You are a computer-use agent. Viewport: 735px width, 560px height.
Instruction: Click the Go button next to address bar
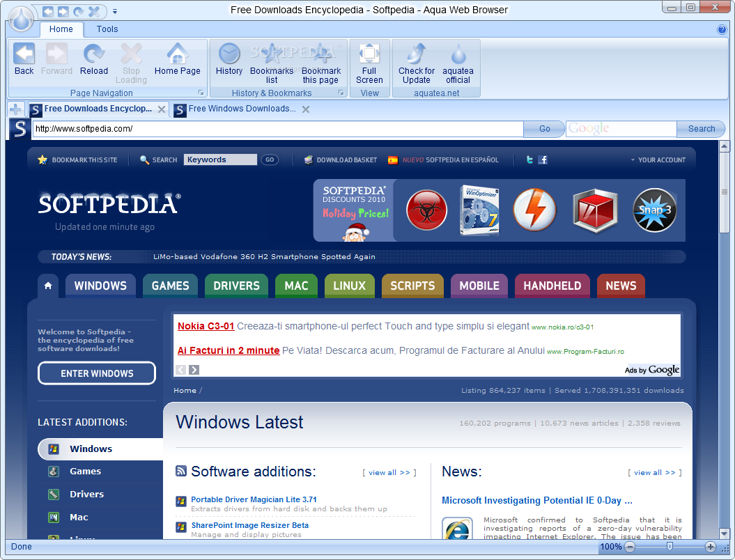coord(544,129)
